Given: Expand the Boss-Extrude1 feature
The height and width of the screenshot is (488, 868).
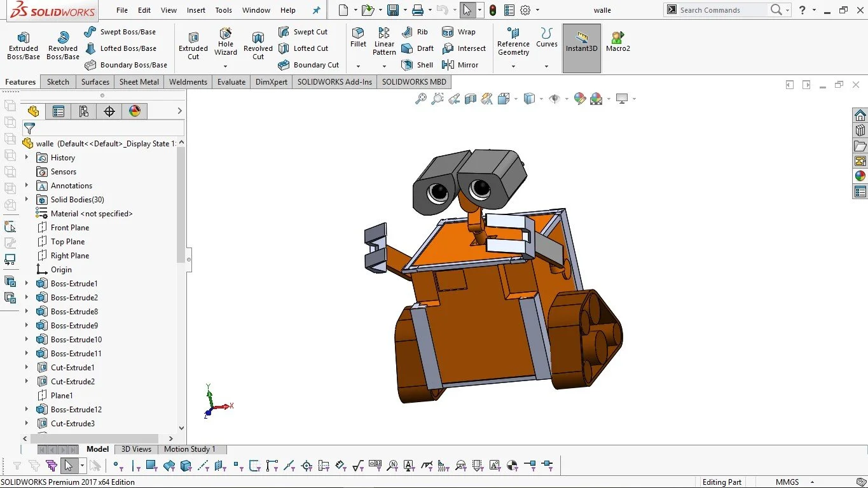Looking at the screenshot, I should [27, 283].
